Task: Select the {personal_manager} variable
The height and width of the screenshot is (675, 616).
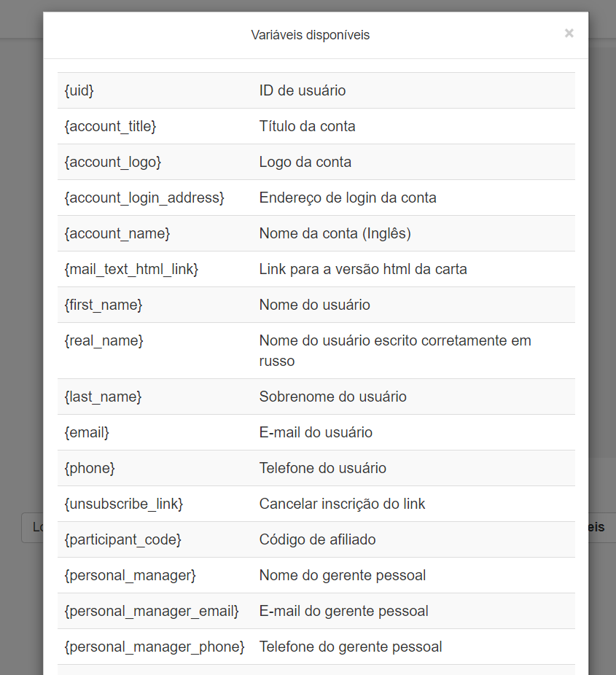Action: [130, 575]
